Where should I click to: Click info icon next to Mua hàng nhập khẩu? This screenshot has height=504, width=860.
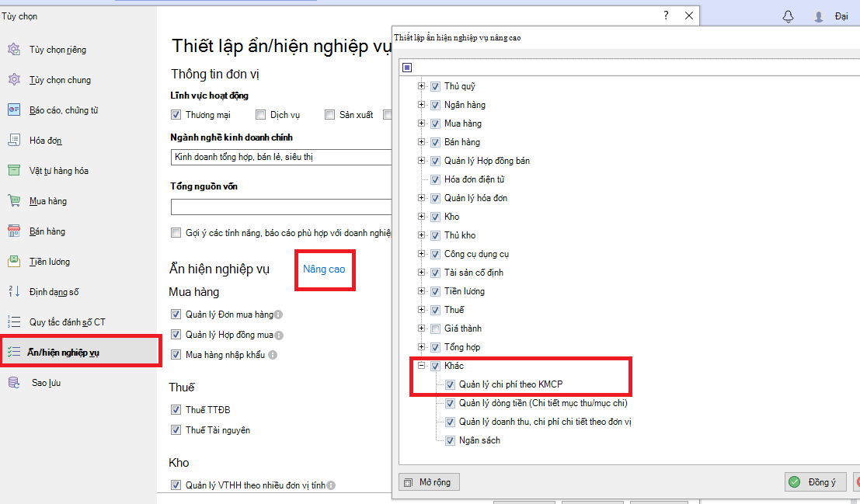(x=273, y=355)
